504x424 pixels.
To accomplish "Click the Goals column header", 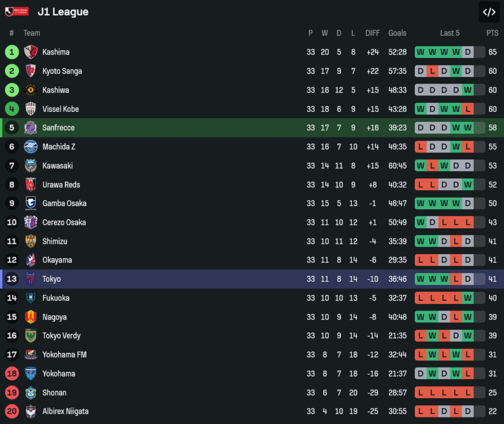I will (397, 33).
